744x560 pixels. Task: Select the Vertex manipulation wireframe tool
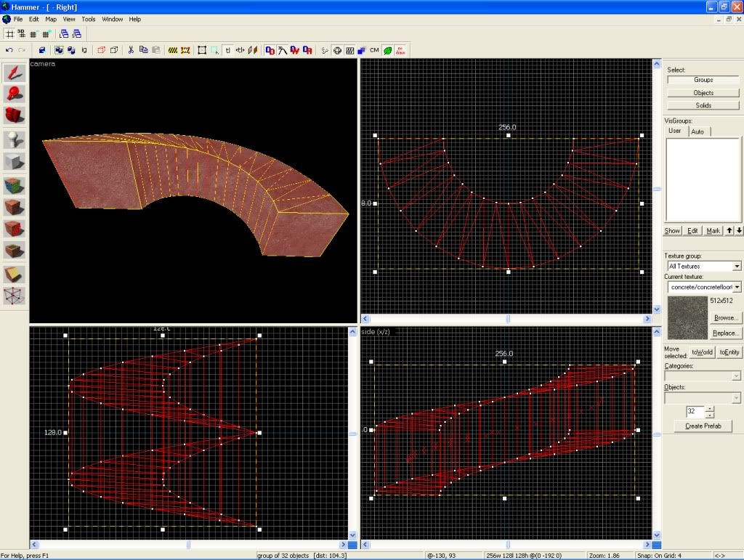pyautogui.click(x=15, y=296)
